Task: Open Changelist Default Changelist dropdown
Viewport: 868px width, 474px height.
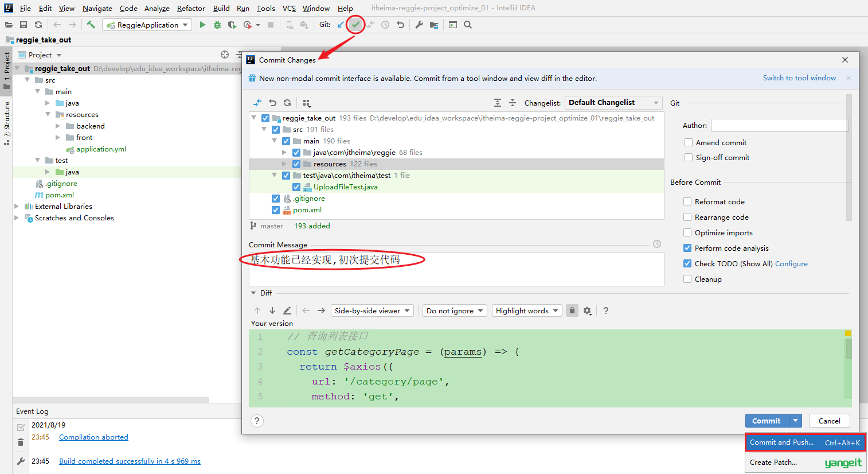Action: tap(613, 103)
